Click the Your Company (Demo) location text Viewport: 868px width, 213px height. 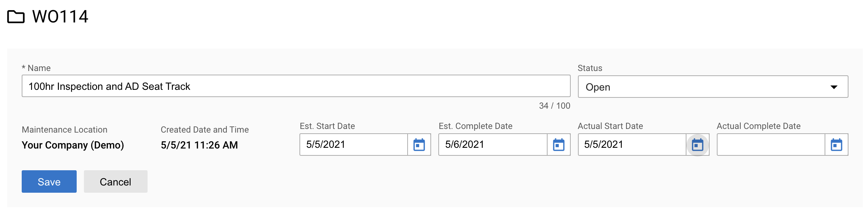tap(73, 145)
